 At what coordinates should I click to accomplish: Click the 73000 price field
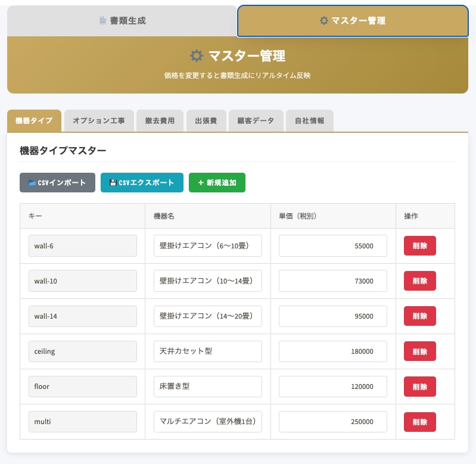(x=333, y=281)
